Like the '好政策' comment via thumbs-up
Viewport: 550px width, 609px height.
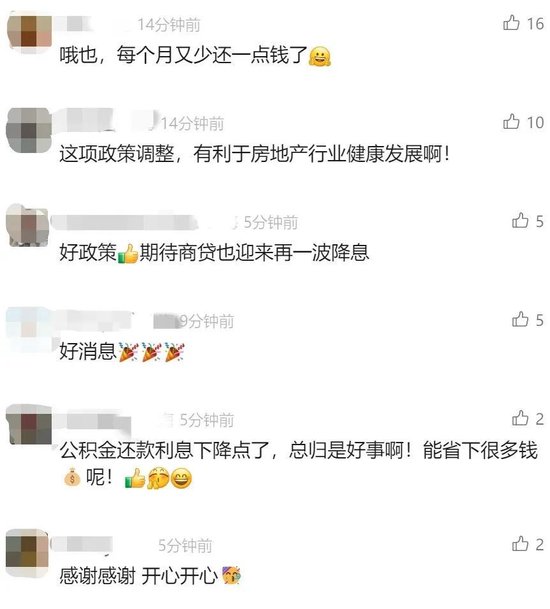(x=520, y=220)
